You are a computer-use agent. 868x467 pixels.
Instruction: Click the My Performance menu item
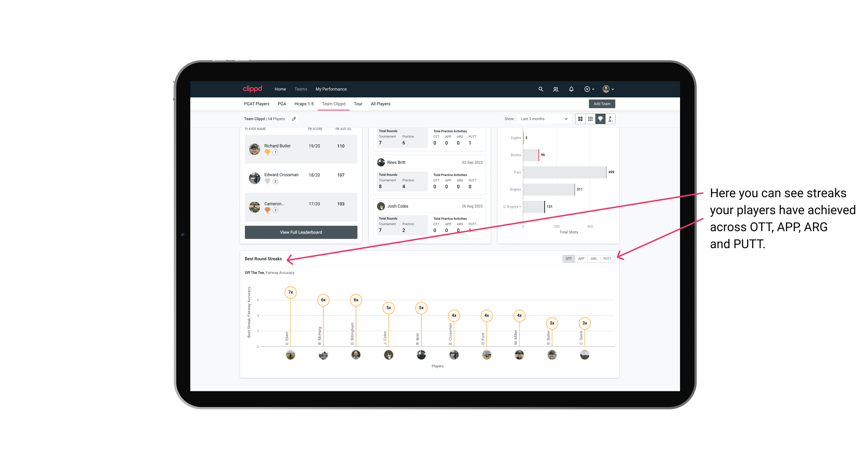click(x=332, y=89)
